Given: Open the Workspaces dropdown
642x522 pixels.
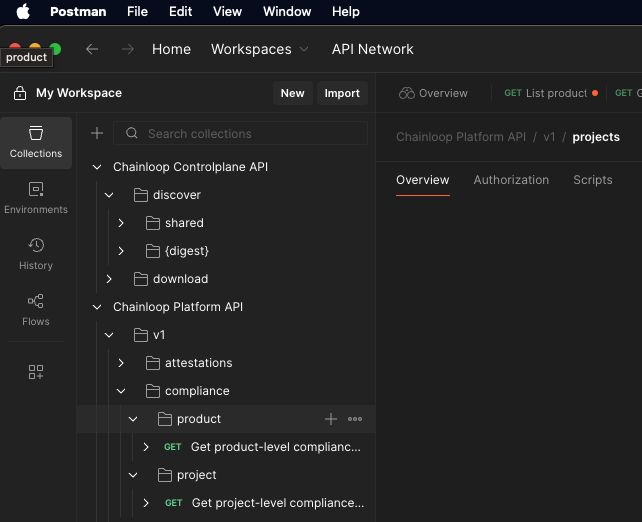Looking at the screenshot, I should tap(259, 49).
